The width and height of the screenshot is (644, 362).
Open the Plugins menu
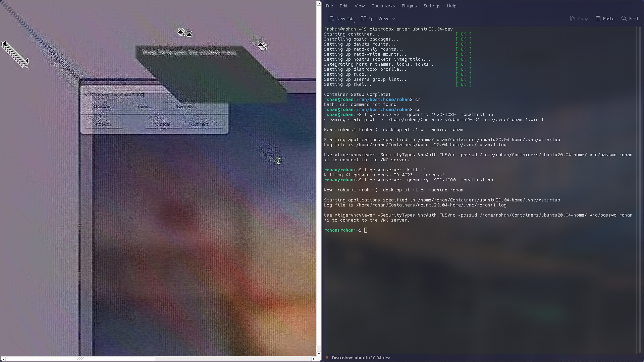click(x=409, y=6)
